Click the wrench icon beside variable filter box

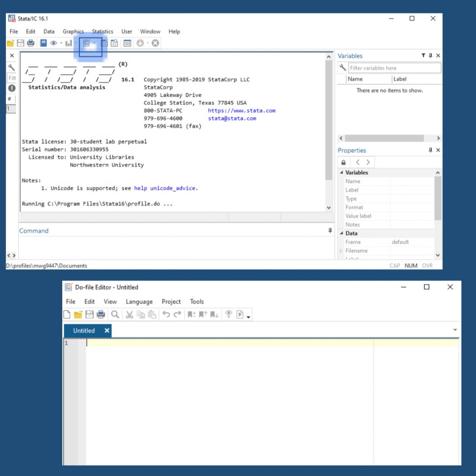click(343, 67)
